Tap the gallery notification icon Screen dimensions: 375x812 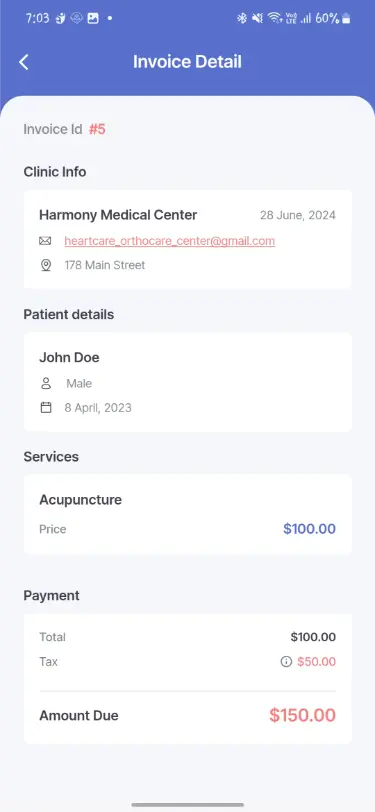[x=93, y=18]
